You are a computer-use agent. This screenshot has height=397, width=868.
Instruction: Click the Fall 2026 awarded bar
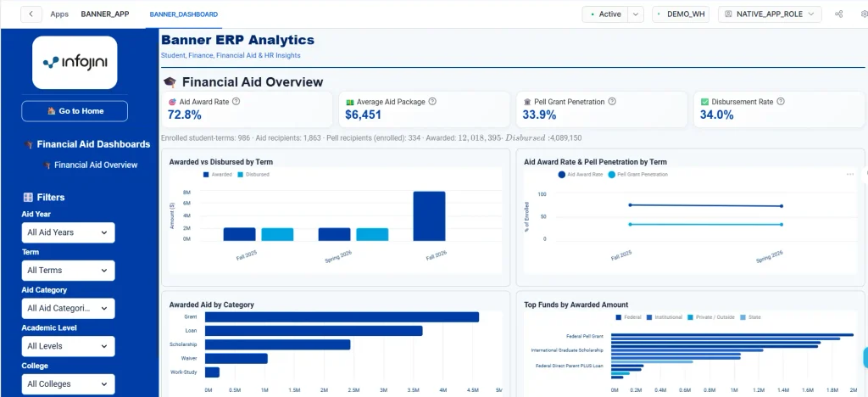[x=429, y=216]
